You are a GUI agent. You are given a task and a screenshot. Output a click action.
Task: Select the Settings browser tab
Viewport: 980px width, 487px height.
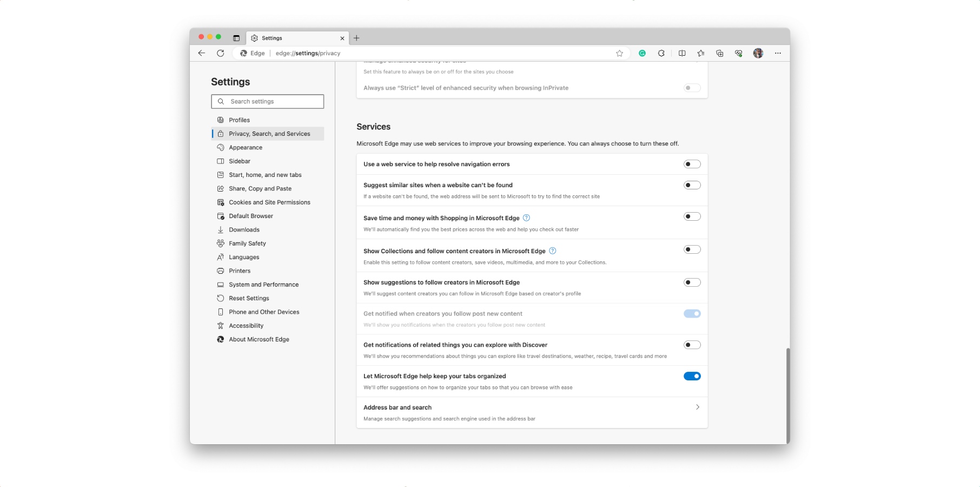[x=297, y=38]
